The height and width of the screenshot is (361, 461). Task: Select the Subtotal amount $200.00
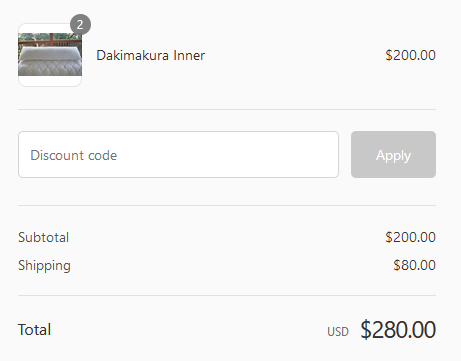(x=410, y=237)
